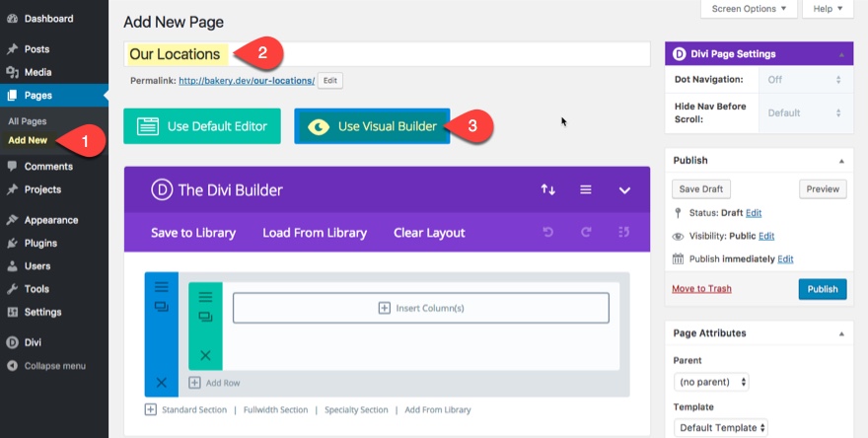Open Projects in the sidebar
868x438 pixels.
(42, 189)
